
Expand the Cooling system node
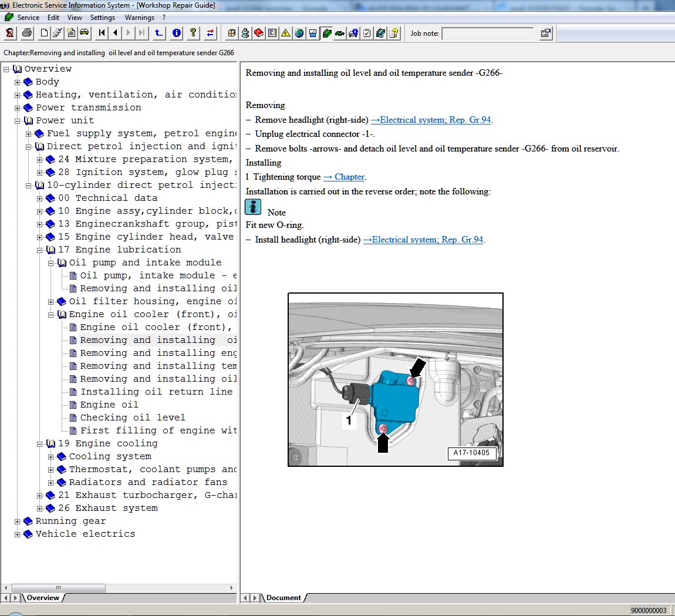pos(51,457)
